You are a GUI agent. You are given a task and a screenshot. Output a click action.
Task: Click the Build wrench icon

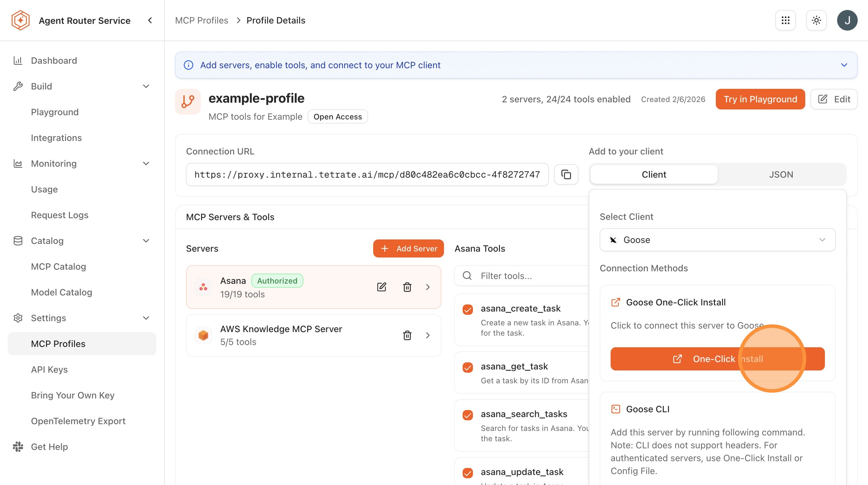coord(17,86)
